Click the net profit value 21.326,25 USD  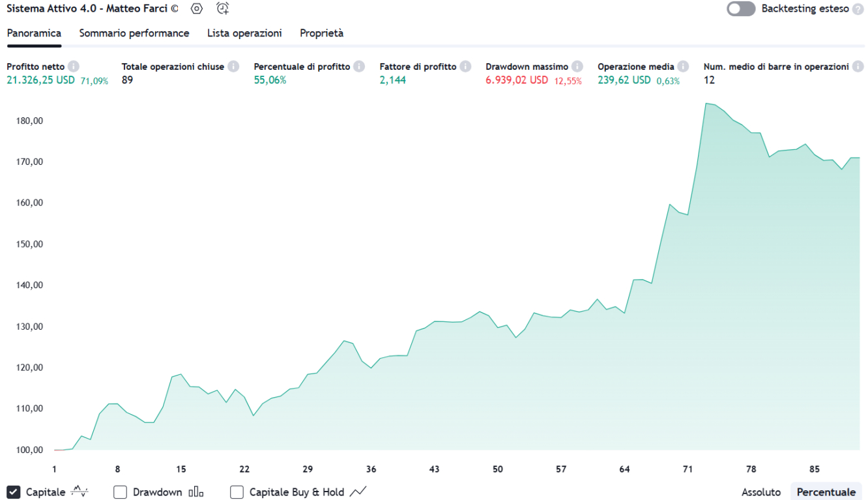(x=40, y=80)
